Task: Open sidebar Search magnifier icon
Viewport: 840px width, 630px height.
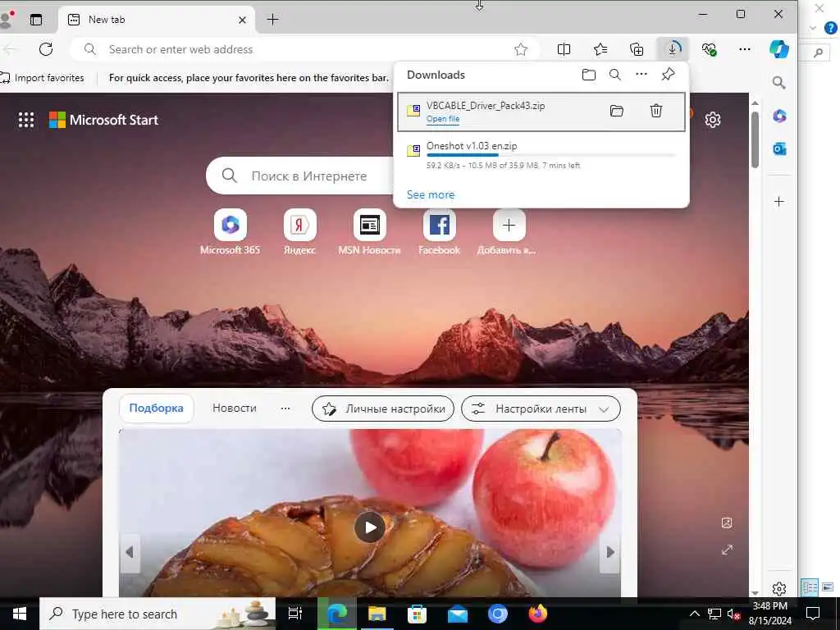Action: (779, 83)
